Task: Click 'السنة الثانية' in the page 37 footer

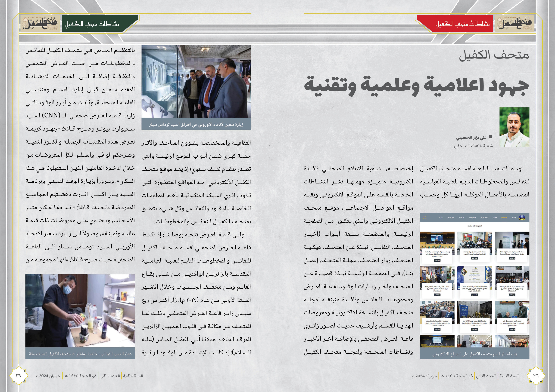Action: tap(133, 376)
